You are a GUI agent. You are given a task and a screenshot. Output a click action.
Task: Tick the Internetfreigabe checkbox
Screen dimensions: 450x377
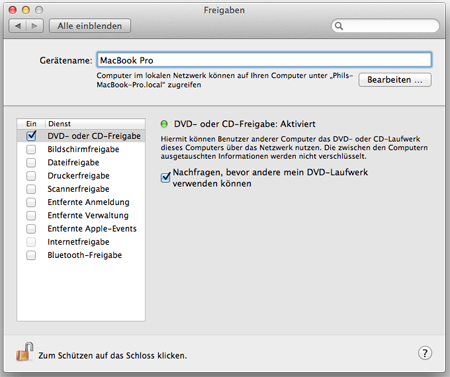(x=31, y=242)
